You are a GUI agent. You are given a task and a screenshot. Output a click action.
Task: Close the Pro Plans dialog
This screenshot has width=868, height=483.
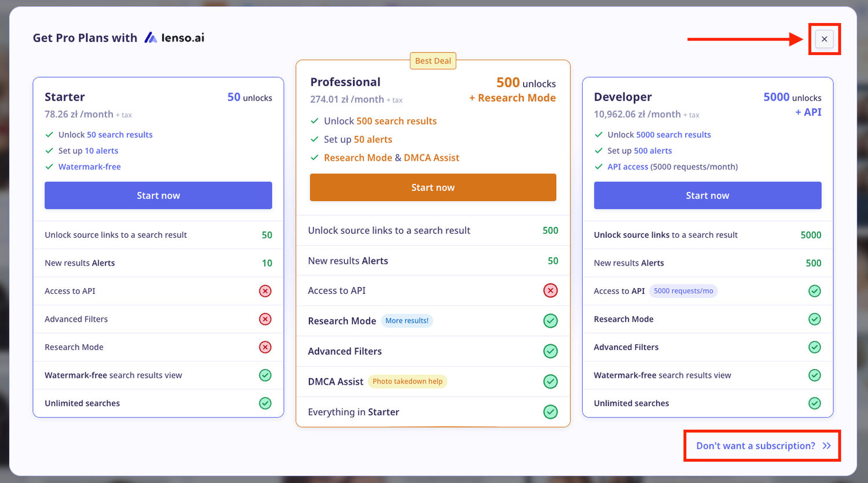pyautogui.click(x=825, y=39)
